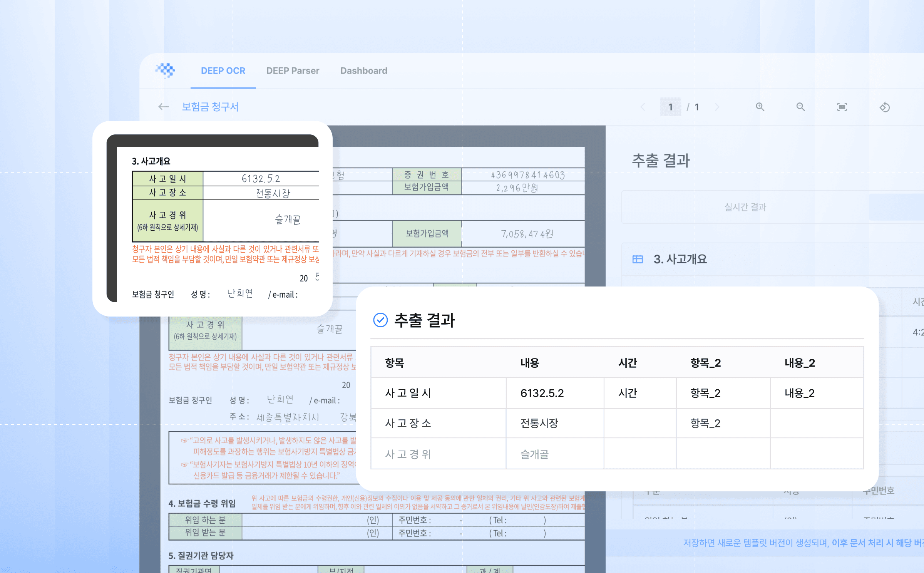Screen dimensions: 924x573
Task: Open the Dashboard tab
Action: [363, 71]
